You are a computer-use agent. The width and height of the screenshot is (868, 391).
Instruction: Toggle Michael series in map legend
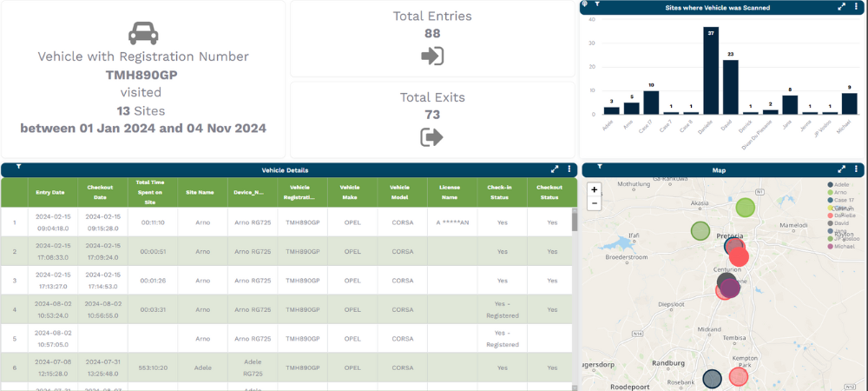tap(842, 247)
